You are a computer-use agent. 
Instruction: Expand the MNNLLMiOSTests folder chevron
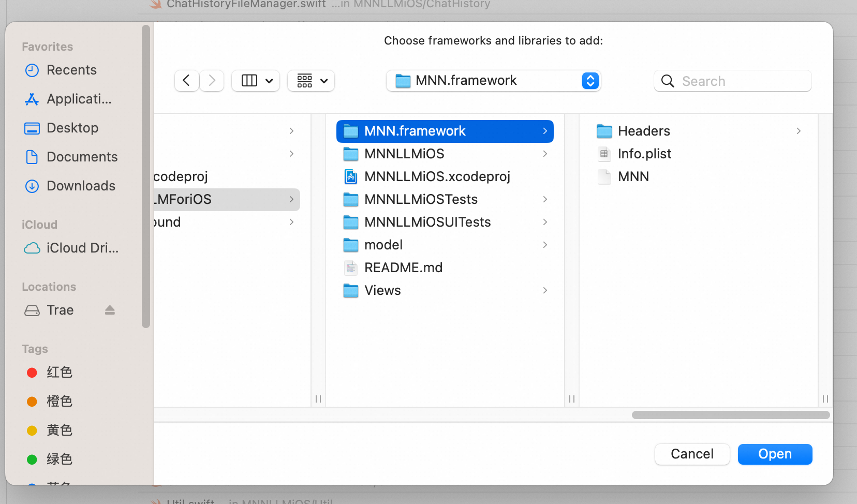(x=545, y=199)
